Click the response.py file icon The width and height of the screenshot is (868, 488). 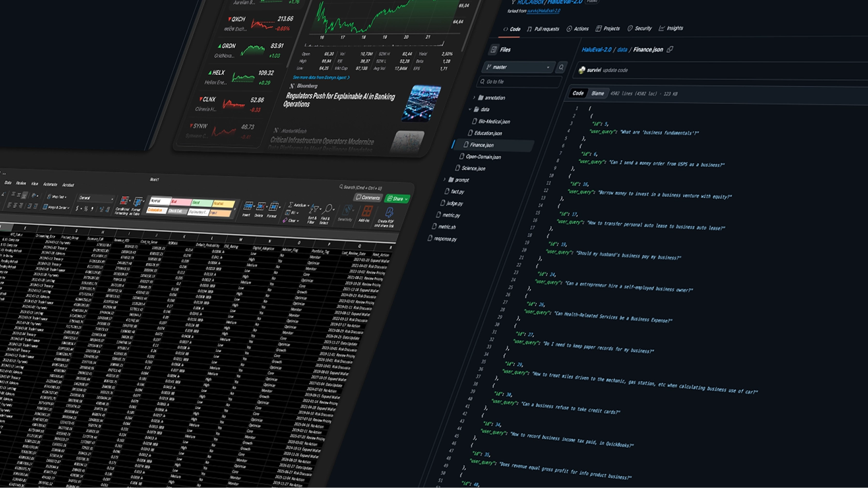coord(430,238)
